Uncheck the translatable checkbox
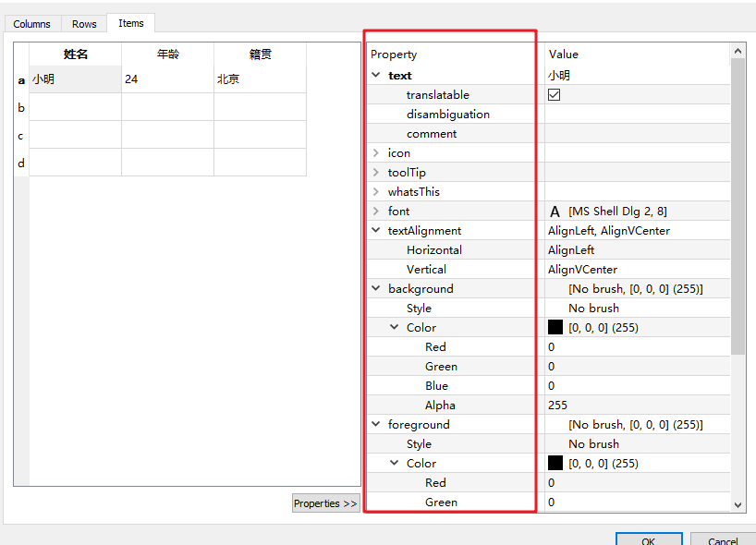 [553, 94]
